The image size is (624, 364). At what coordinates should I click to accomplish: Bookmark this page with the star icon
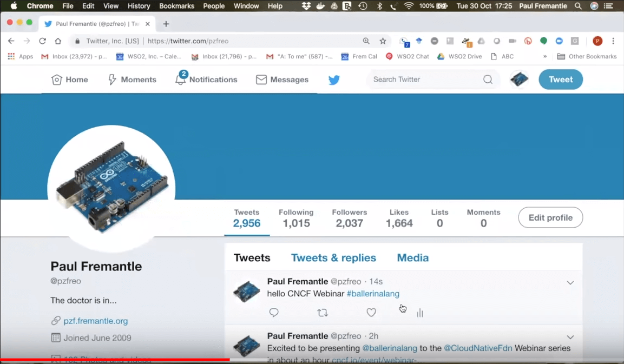pyautogui.click(x=383, y=41)
